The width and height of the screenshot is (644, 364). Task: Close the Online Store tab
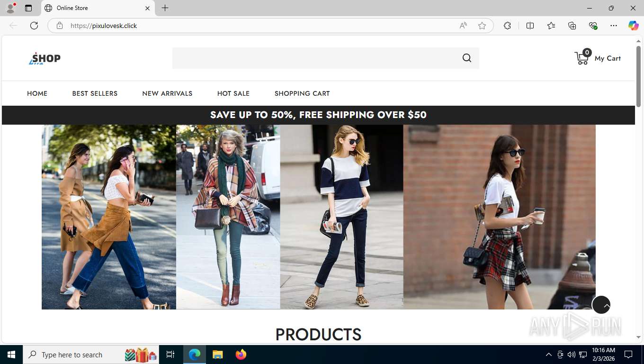coord(147,8)
